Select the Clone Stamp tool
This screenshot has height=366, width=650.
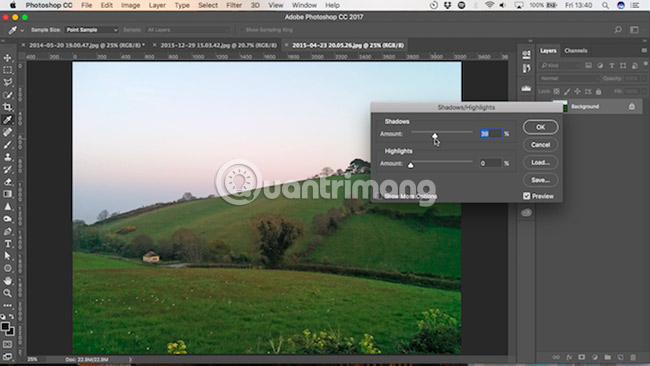click(x=7, y=157)
